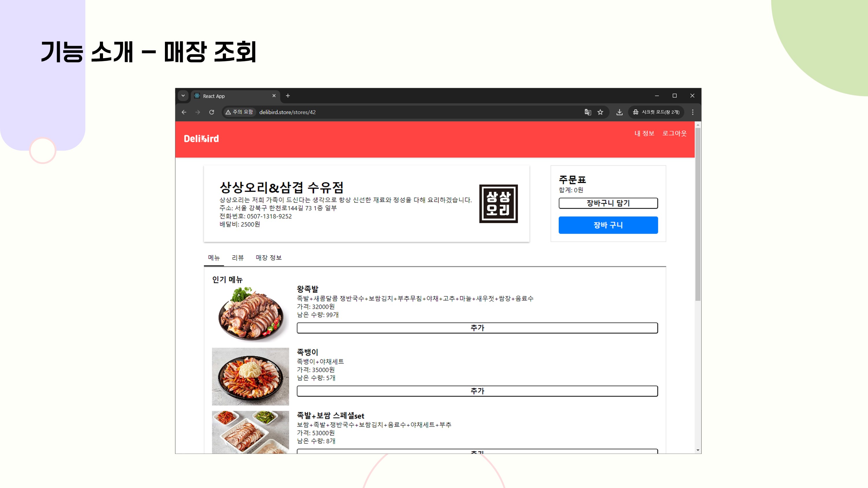The width and height of the screenshot is (868, 488).
Task: Open Chrome three-dot menu
Action: (693, 112)
